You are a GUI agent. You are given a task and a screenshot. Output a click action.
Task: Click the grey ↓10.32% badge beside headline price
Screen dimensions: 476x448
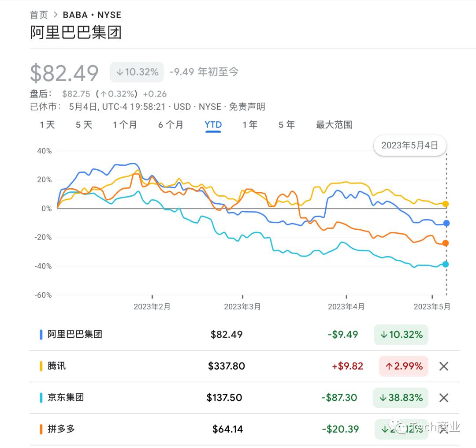(x=137, y=72)
